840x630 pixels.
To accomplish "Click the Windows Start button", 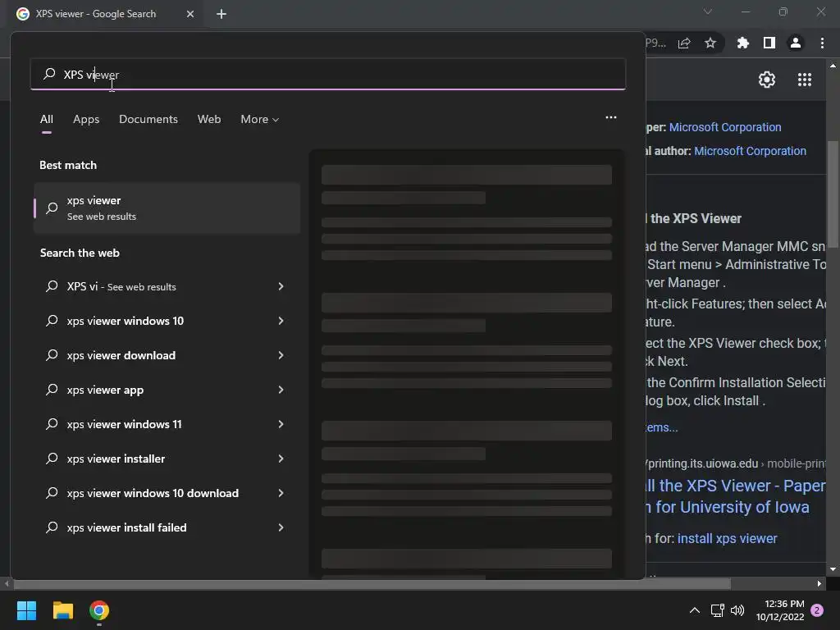I will [x=26, y=610].
